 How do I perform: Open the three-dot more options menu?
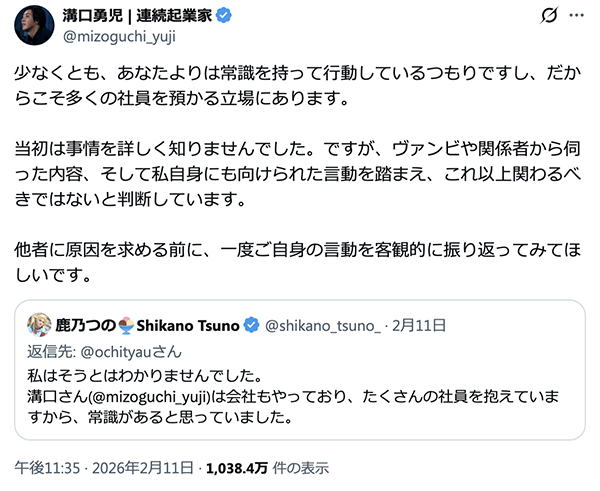tap(579, 20)
